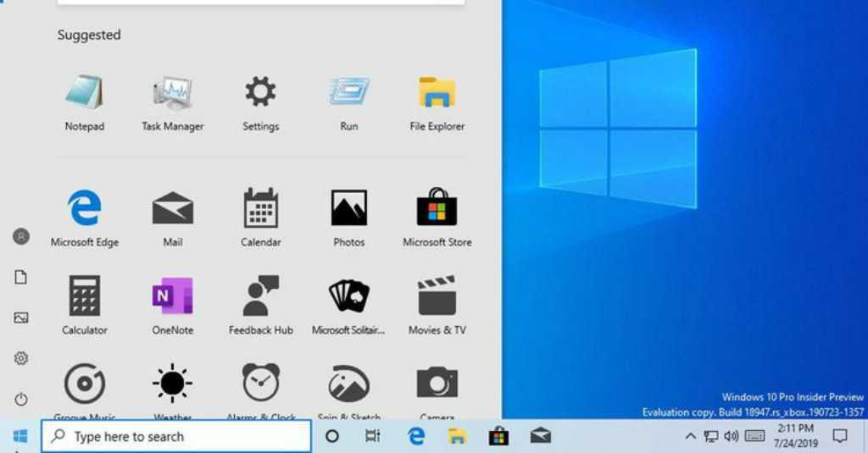Open File Explorer in Suggested row
Image resolution: width=868 pixels, height=453 pixels.
[437, 104]
